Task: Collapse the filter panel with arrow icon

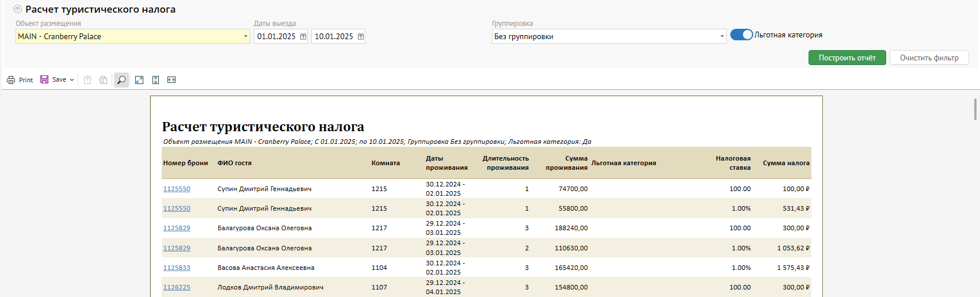Action: click(18, 9)
